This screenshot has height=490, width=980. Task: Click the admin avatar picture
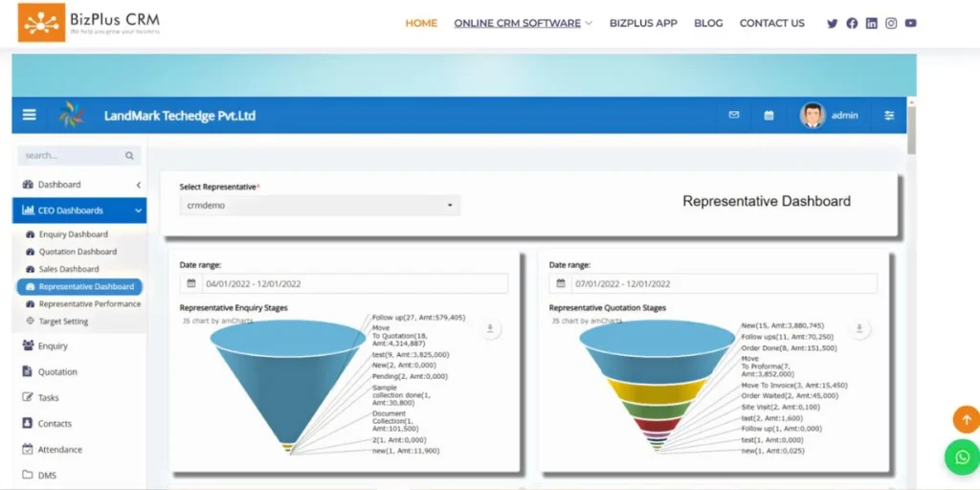[x=813, y=116]
